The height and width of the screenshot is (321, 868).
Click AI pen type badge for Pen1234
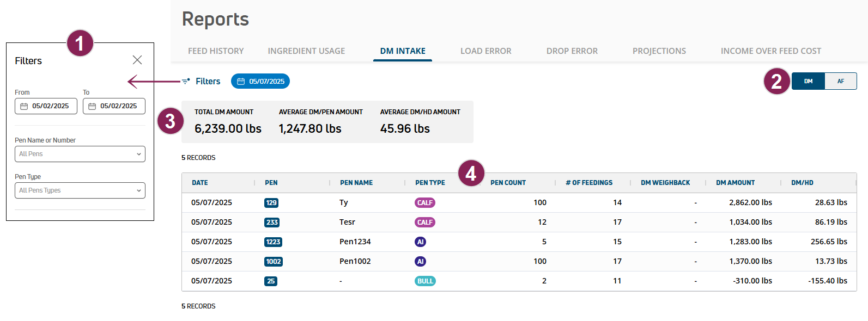420,242
